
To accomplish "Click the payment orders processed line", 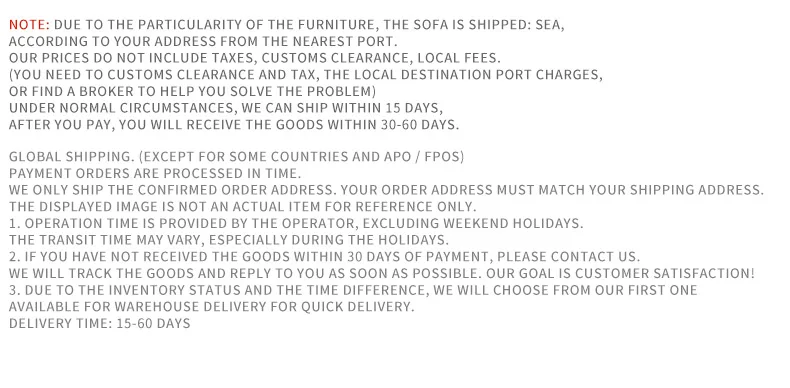I will point(155,173).
